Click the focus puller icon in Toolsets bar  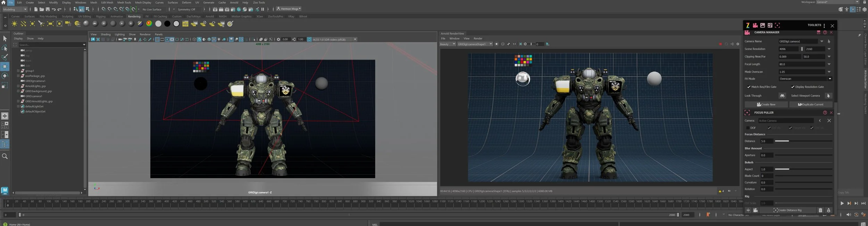[777, 25]
